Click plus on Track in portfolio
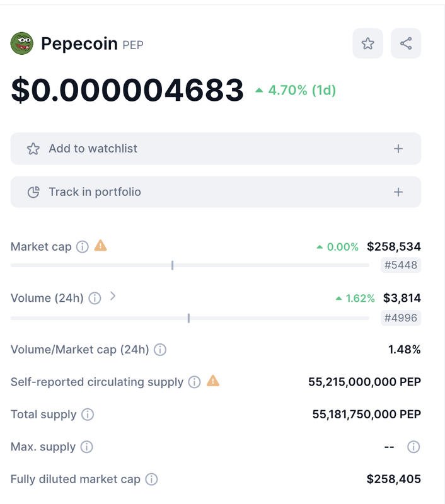The width and height of the screenshot is (445, 504). tap(398, 192)
